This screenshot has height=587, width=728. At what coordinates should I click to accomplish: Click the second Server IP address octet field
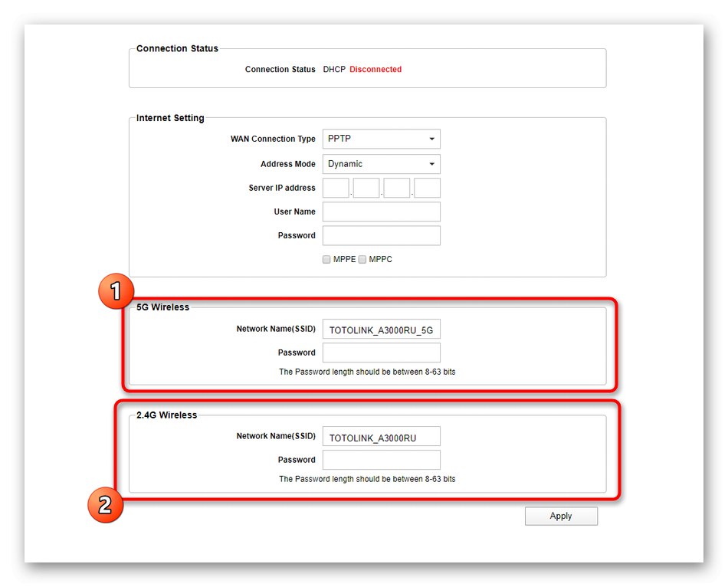(x=366, y=188)
